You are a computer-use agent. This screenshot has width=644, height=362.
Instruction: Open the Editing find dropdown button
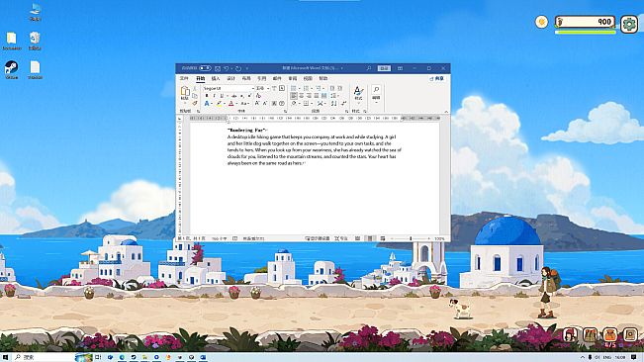[x=376, y=94]
